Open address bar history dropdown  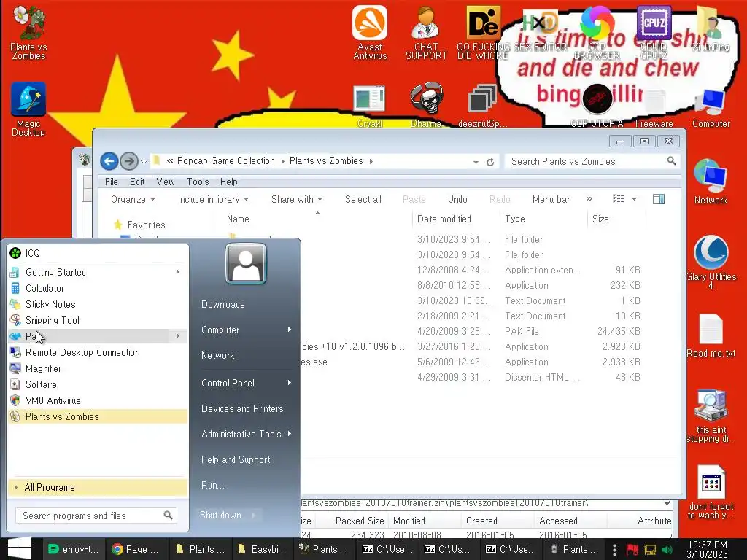tap(476, 162)
